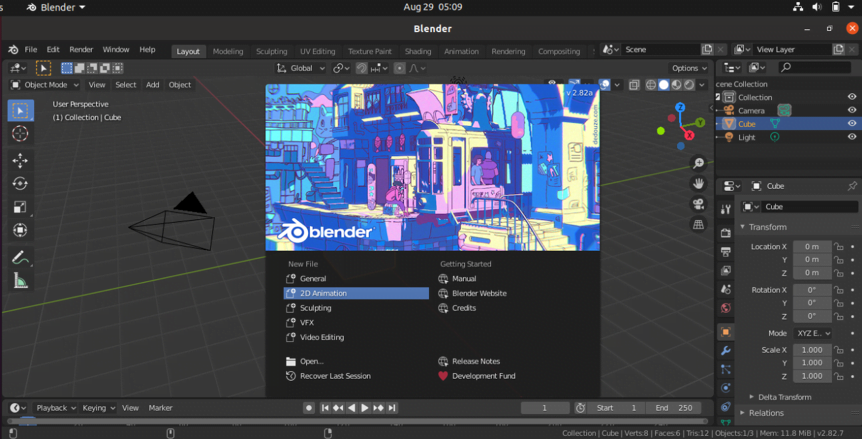Switch to the UV Editing workspace tab
This screenshot has width=862, height=439.
click(317, 51)
